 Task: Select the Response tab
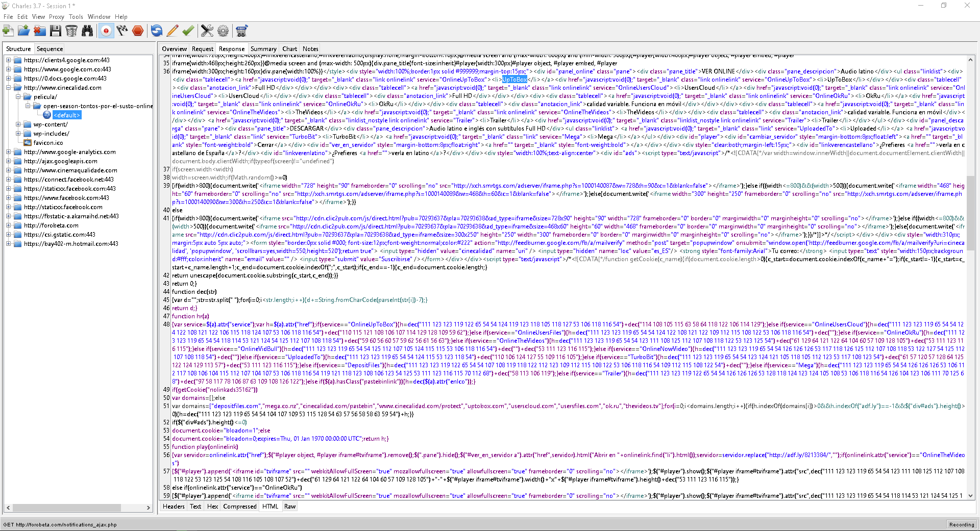tap(232, 49)
